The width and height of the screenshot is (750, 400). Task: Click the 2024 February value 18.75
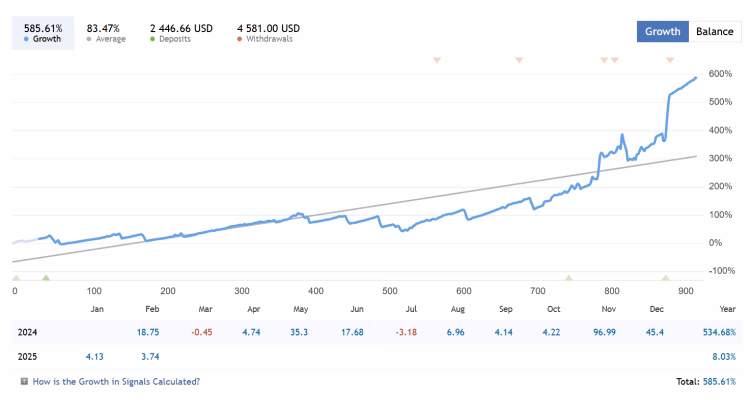[148, 333]
